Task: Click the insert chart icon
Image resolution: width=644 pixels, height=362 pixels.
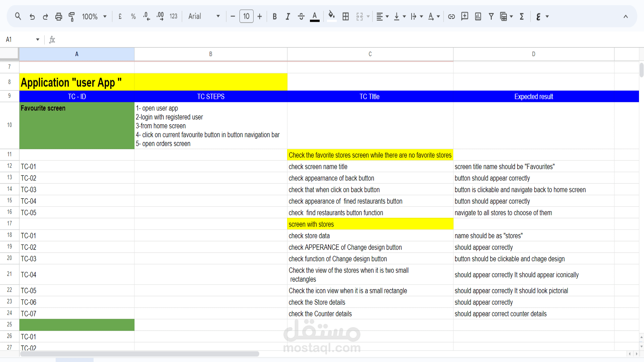Action: [x=478, y=16]
